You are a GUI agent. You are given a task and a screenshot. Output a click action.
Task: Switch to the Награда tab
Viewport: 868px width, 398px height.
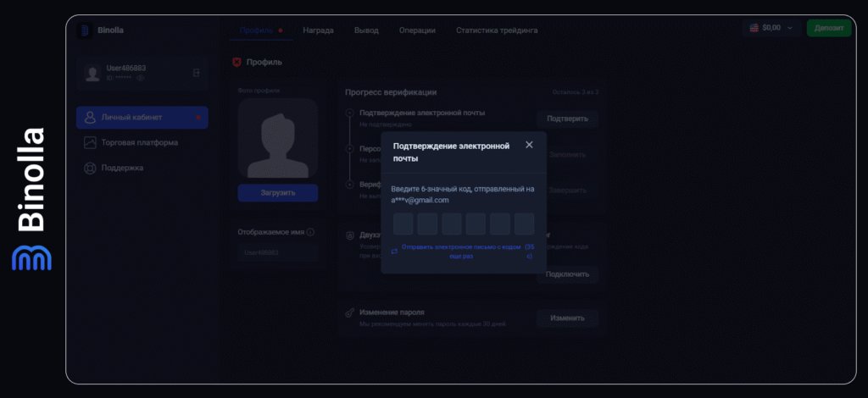point(318,30)
